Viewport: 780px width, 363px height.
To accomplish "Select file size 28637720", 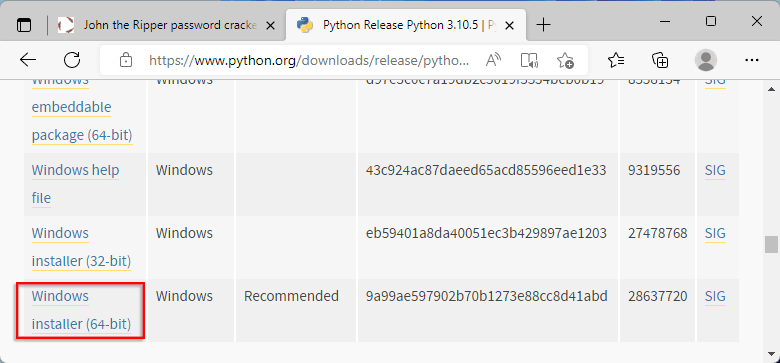I will coord(658,296).
